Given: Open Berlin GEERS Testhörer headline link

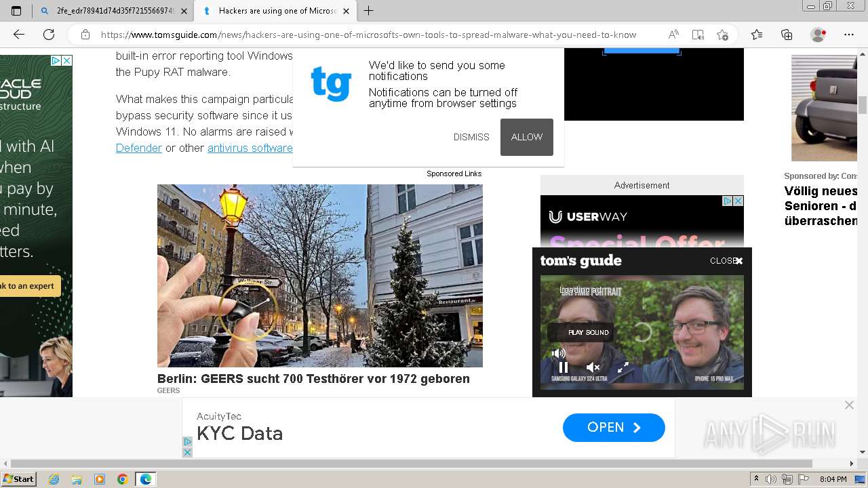Looking at the screenshot, I should (313, 379).
